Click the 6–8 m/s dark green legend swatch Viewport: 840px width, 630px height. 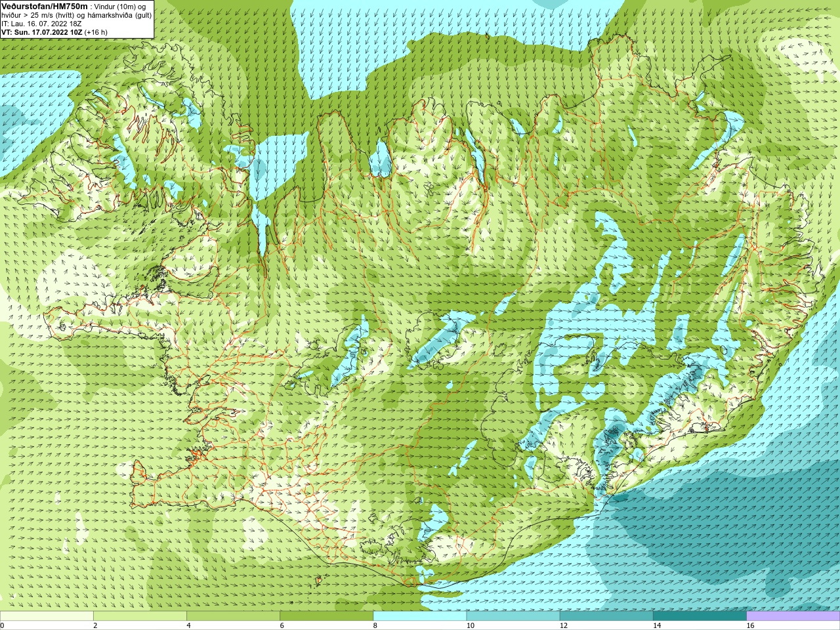click(x=327, y=616)
